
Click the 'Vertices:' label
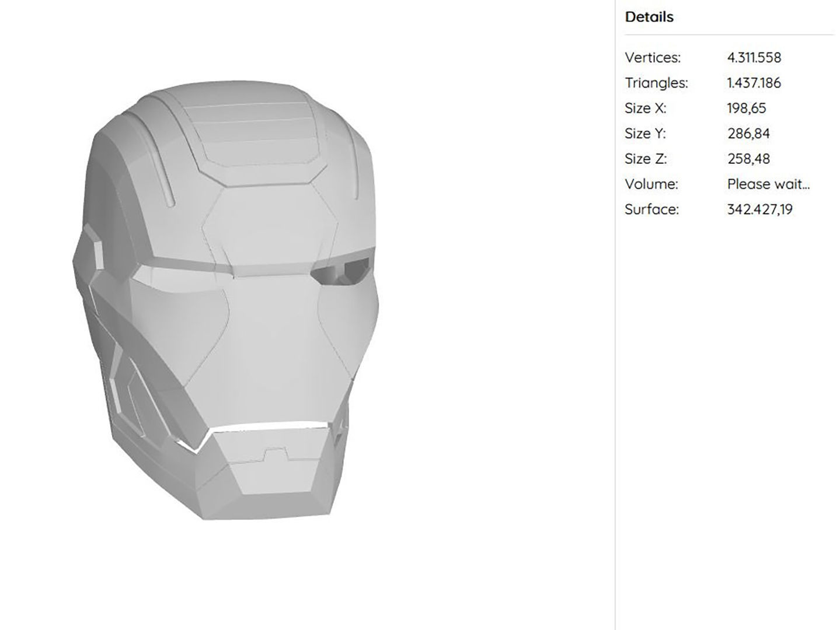point(653,58)
